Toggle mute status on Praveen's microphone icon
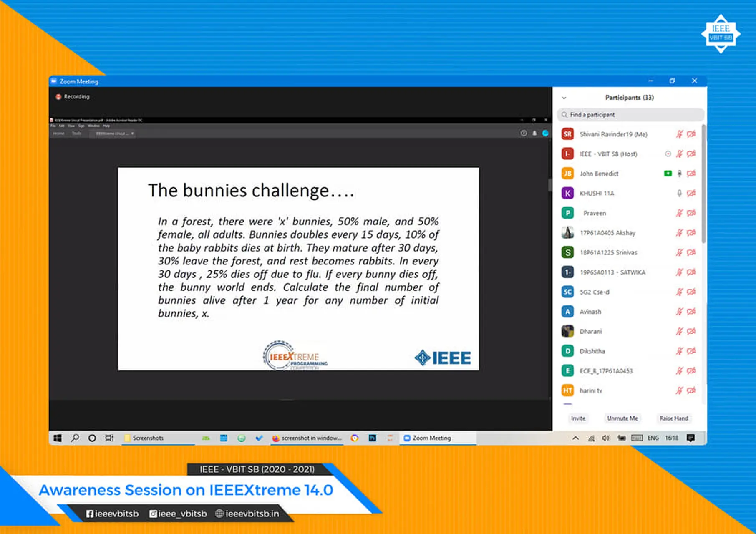The image size is (756, 534). (x=680, y=213)
